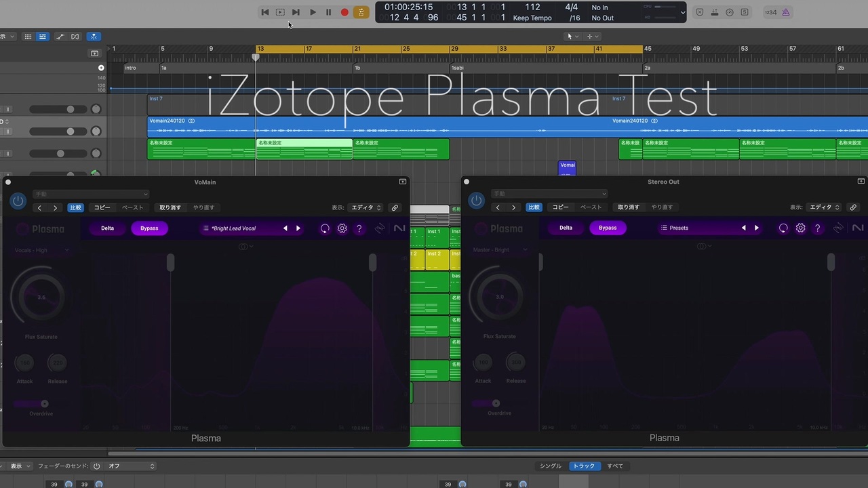Toggle power button of Stereo Out plugin
This screenshot has width=868, height=488.
tap(477, 200)
